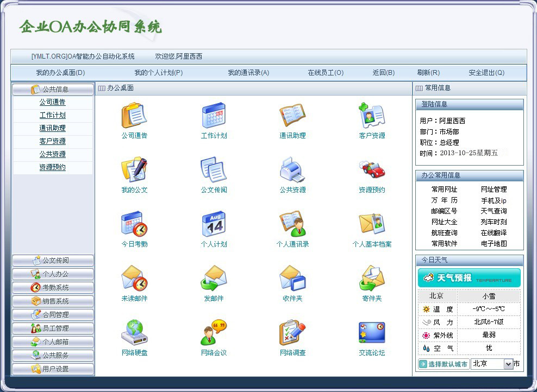Open the 公司通告 desktop icon

click(134, 116)
